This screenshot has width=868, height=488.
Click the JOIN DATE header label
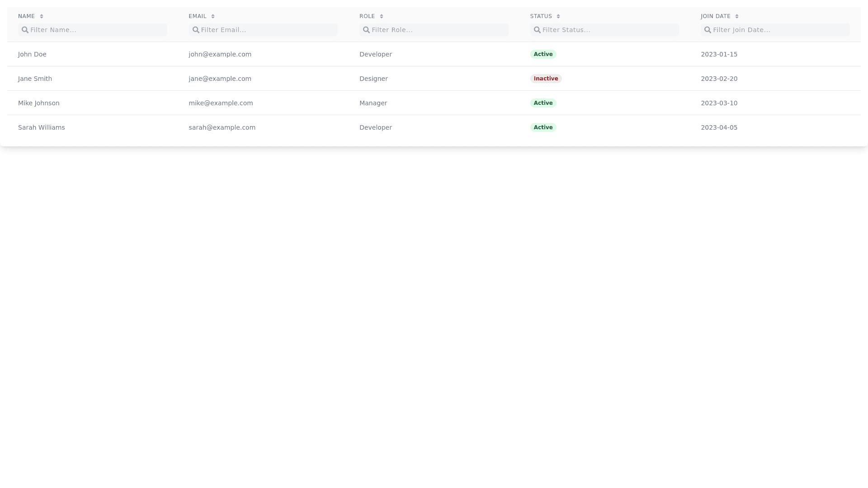click(716, 16)
